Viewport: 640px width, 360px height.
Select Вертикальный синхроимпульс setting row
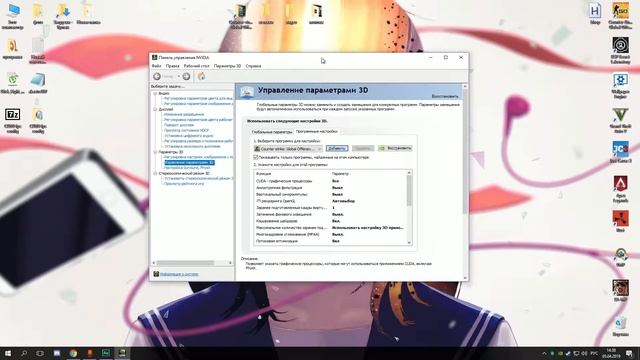pyautogui.click(x=331, y=194)
